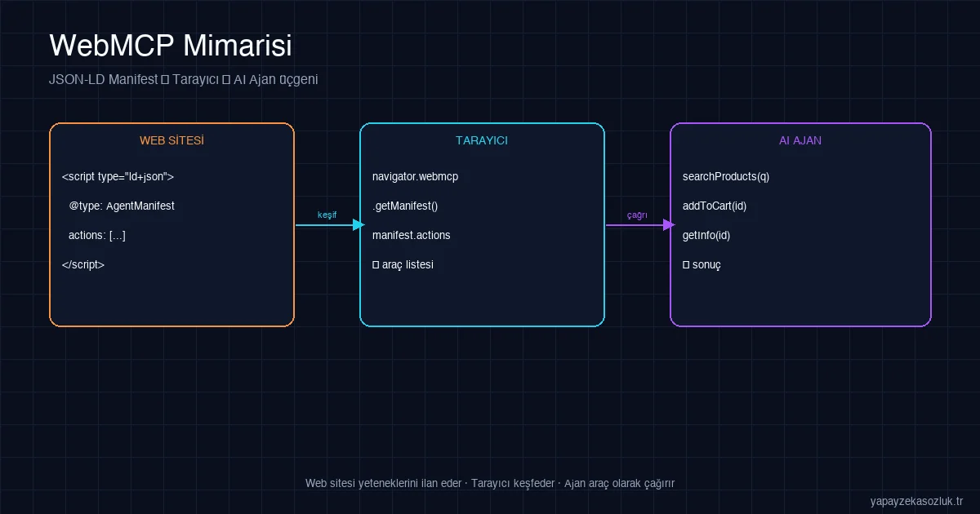Select the "TARAYICI" box heading
The image size is (980, 514).
[482, 140]
